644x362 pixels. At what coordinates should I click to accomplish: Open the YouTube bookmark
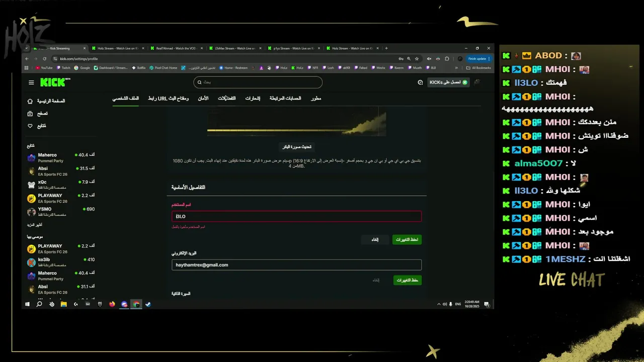(44, 68)
